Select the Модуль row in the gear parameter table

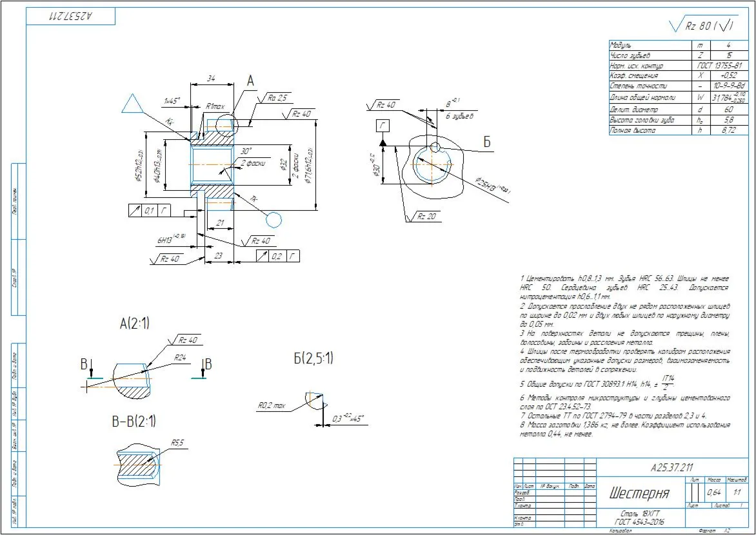[x=674, y=45]
